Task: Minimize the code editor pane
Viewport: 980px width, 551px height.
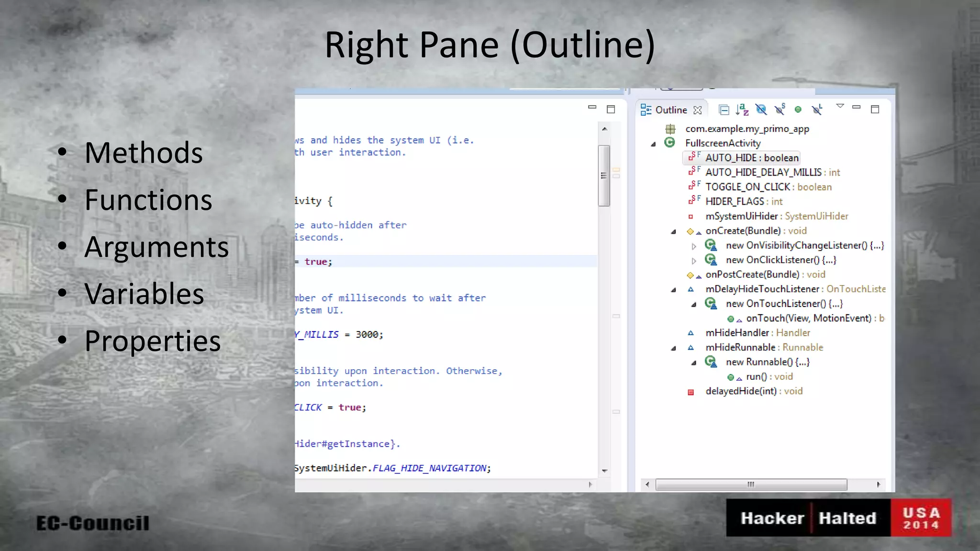Action: (592, 107)
